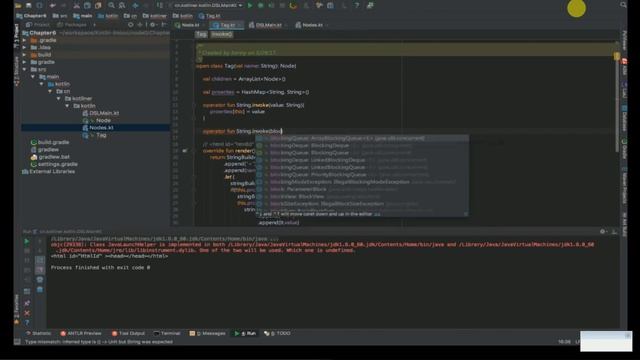Open the Run panel gear settings
The width and height of the screenshot is (640, 360).
(x=602, y=231)
